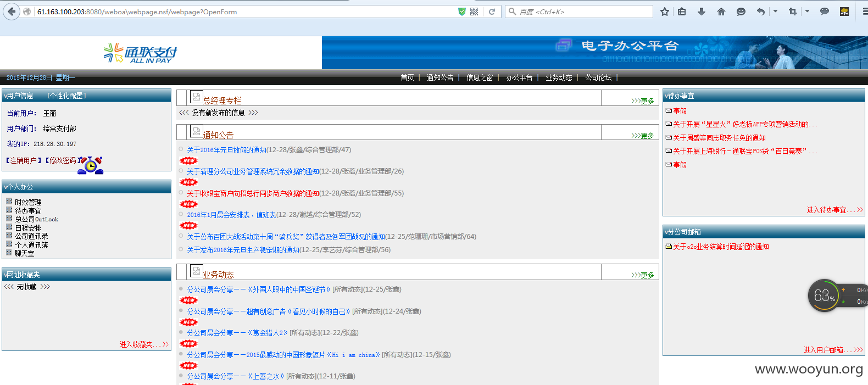Click the crop screenshot toolbar icon
Image resolution: width=868 pixels, height=385 pixels.
[792, 12]
